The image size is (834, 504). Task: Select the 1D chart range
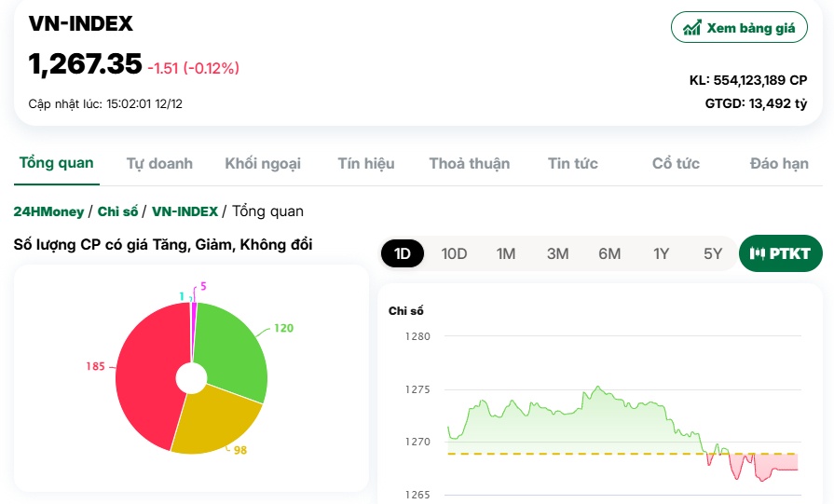[403, 253]
